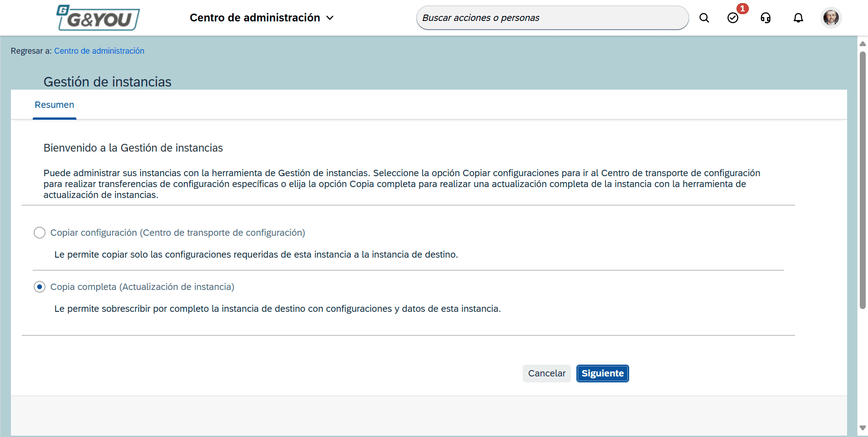Click the text 'Le permite sobrescribir por completo'

click(x=132, y=309)
